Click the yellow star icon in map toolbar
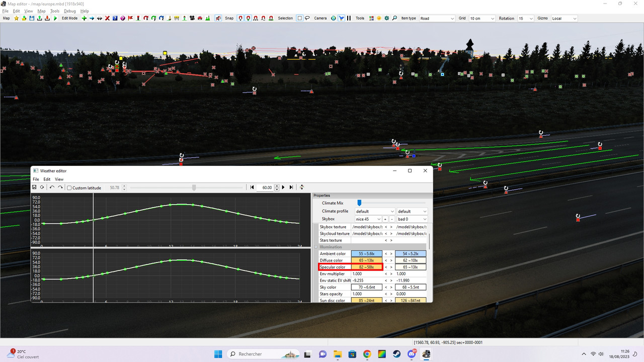The width and height of the screenshot is (644, 362). coord(16,18)
